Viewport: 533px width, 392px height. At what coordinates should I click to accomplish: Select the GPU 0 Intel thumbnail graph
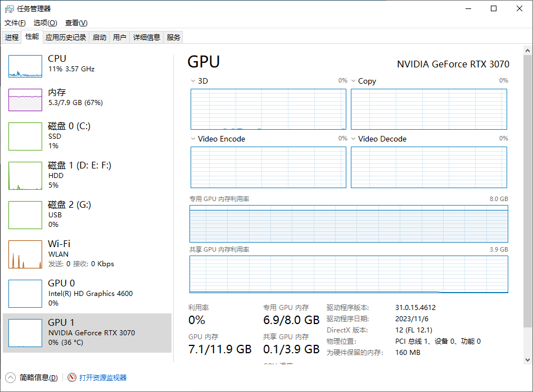point(25,294)
